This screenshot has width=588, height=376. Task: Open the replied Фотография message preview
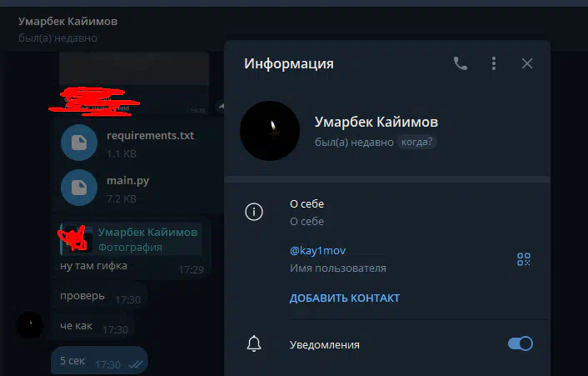click(x=131, y=239)
